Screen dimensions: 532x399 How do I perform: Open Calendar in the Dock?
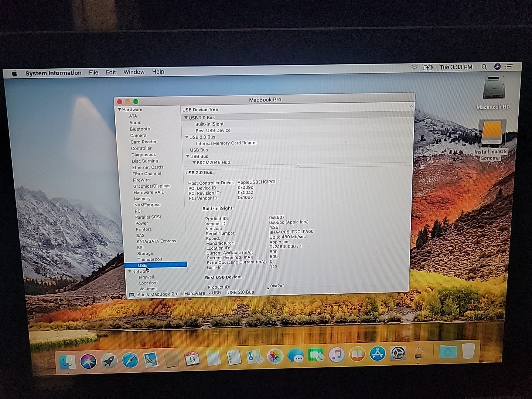point(192,359)
